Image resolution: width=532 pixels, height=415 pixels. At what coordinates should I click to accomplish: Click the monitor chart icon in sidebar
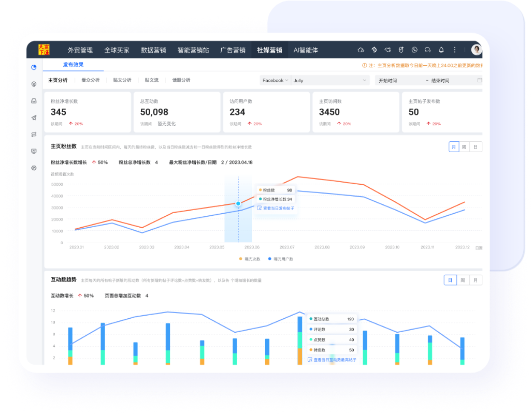pyautogui.click(x=34, y=151)
